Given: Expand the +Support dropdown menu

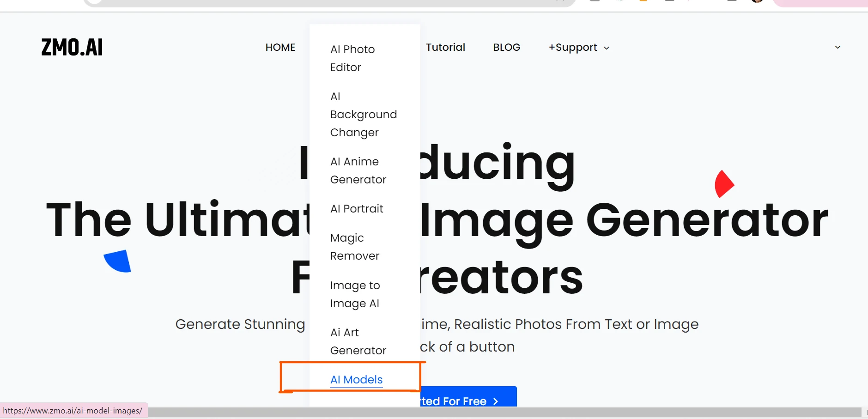Looking at the screenshot, I should coord(579,48).
